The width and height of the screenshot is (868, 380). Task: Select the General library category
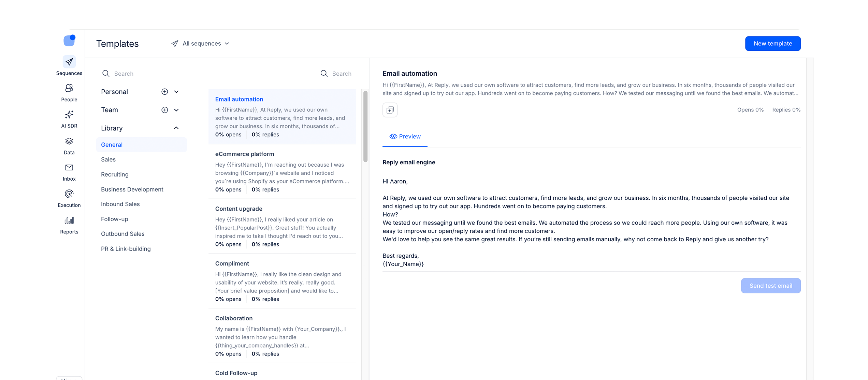click(x=142, y=145)
